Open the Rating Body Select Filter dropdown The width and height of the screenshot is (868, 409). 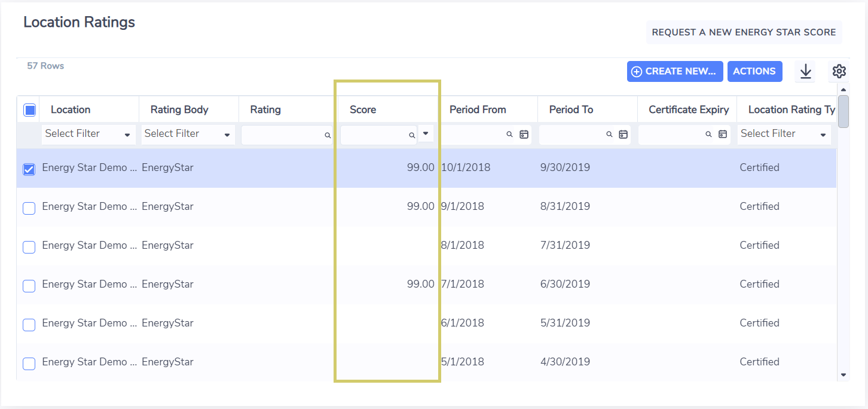(188, 134)
